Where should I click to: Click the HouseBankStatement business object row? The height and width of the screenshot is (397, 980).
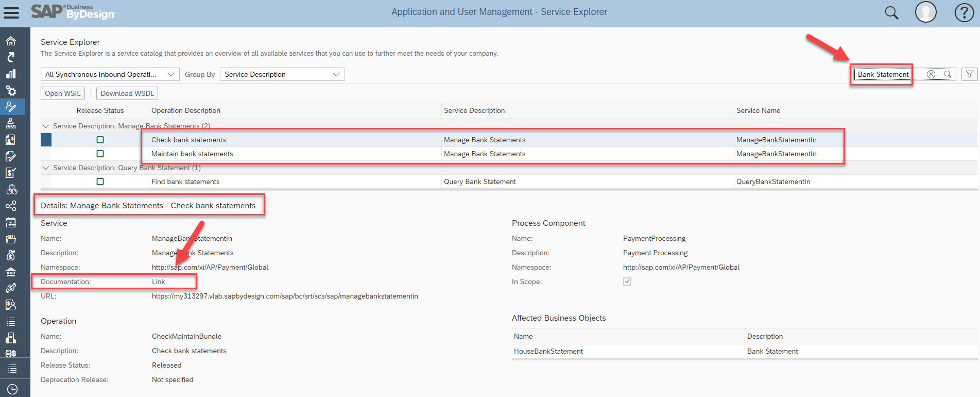pos(745,351)
